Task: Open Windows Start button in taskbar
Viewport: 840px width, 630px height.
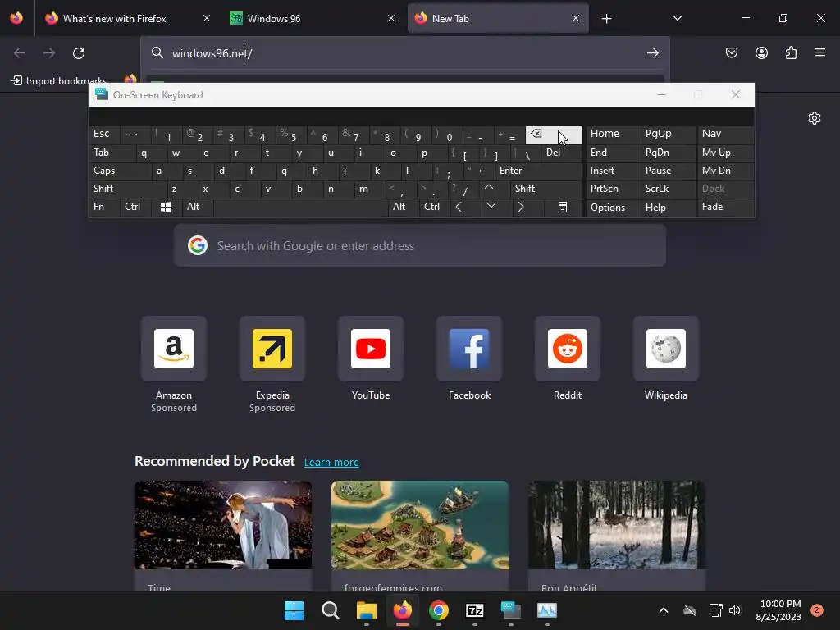Action: [294, 610]
